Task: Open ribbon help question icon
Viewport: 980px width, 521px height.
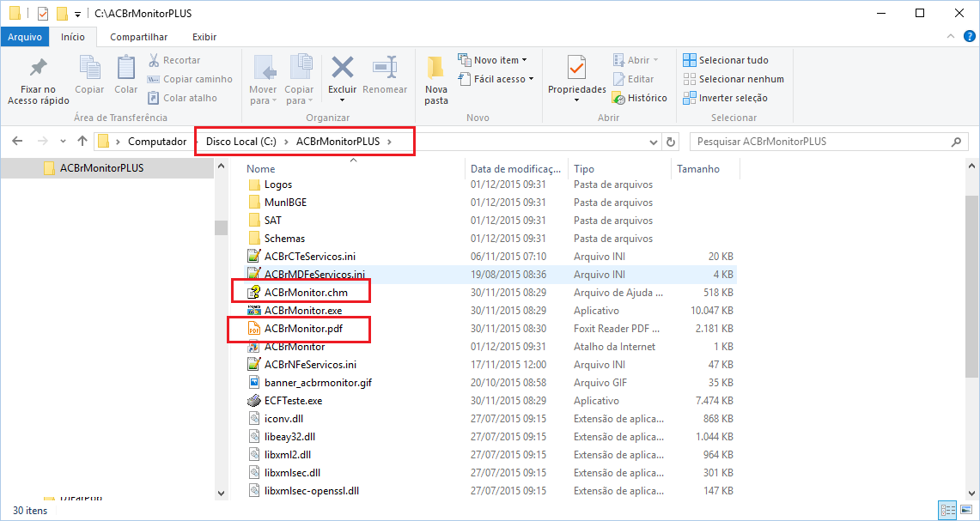Action: coord(968,37)
